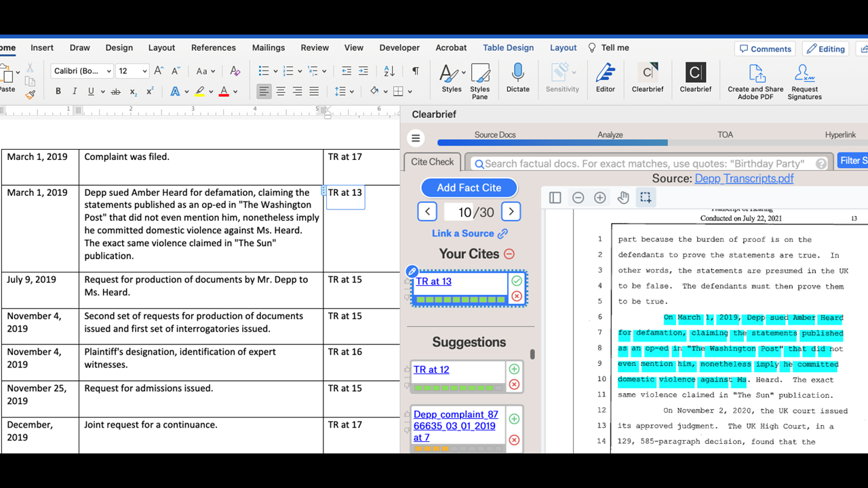Image resolution: width=868 pixels, height=488 pixels.
Task: Open the TR at 12 suggestion link
Action: [x=431, y=369]
